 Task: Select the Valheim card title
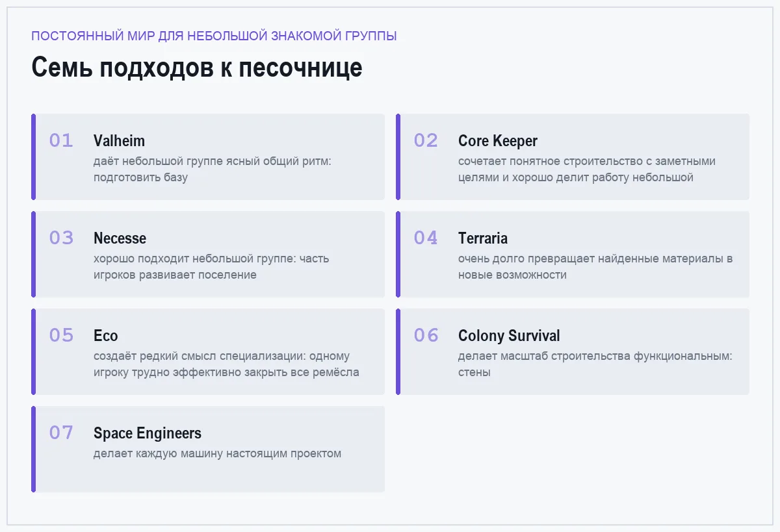(x=119, y=141)
